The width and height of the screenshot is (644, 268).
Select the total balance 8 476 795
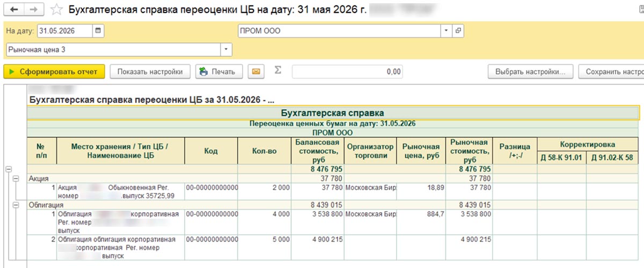[x=317, y=169]
